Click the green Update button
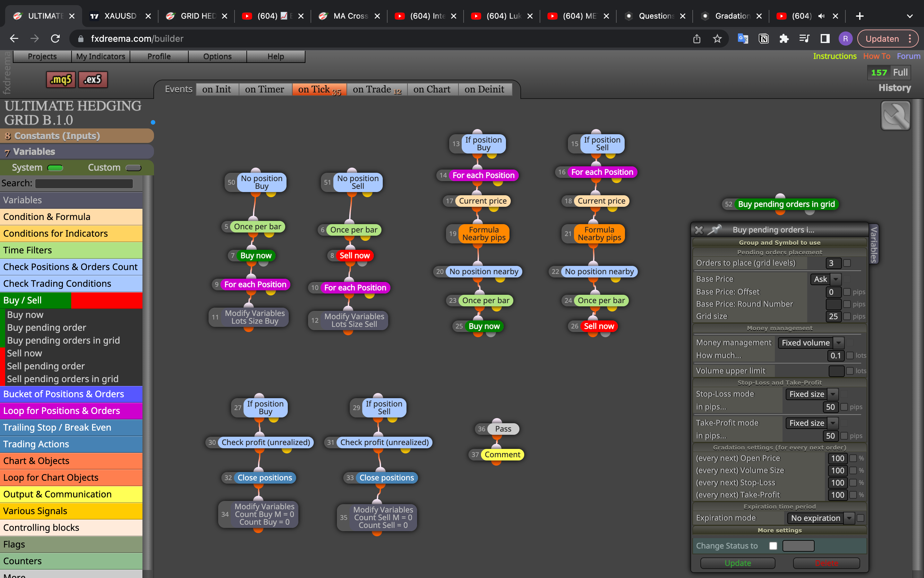 coord(738,563)
